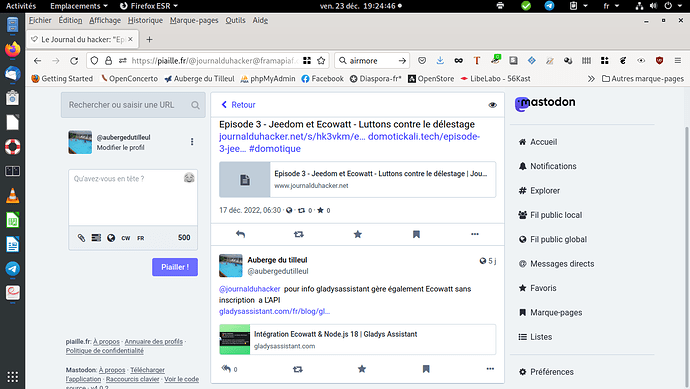690x389 pixels.
Task: Open Pocket save icon
Action: pos(422,61)
